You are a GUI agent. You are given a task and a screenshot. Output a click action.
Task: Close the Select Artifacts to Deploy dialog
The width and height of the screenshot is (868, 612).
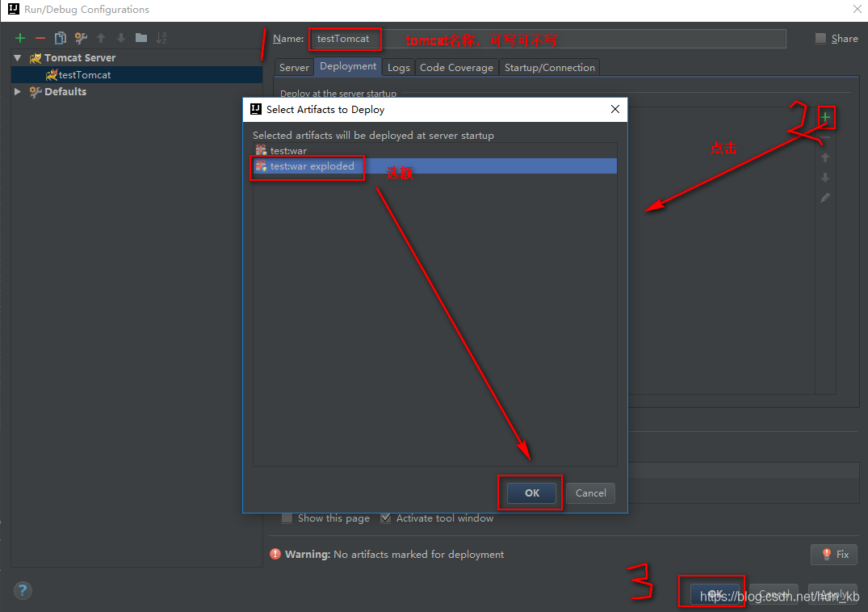click(x=615, y=109)
